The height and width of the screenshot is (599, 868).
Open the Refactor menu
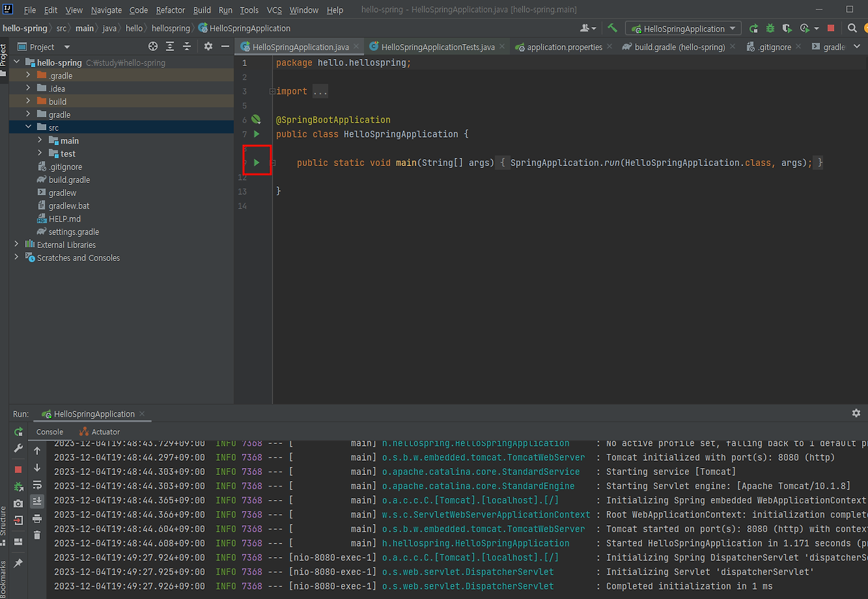coord(170,10)
